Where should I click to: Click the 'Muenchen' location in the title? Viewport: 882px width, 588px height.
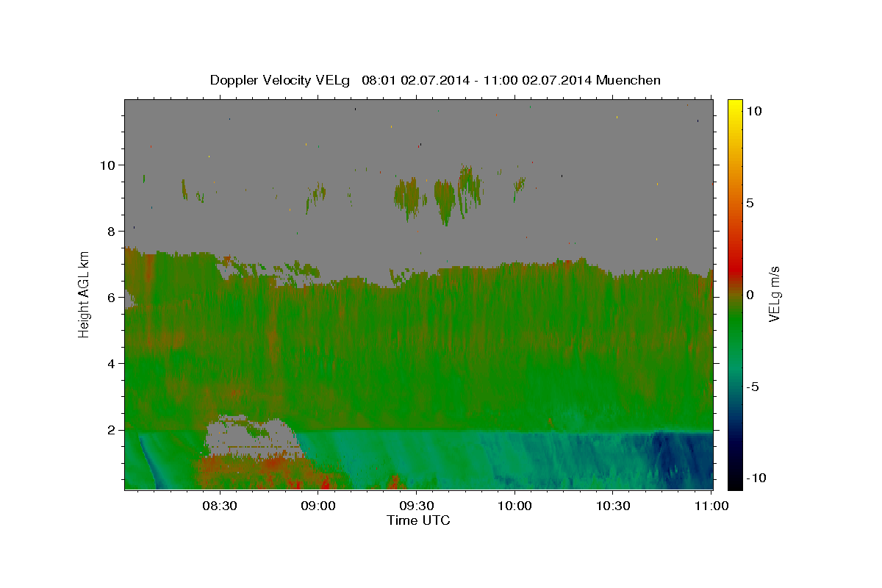(x=628, y=80)
